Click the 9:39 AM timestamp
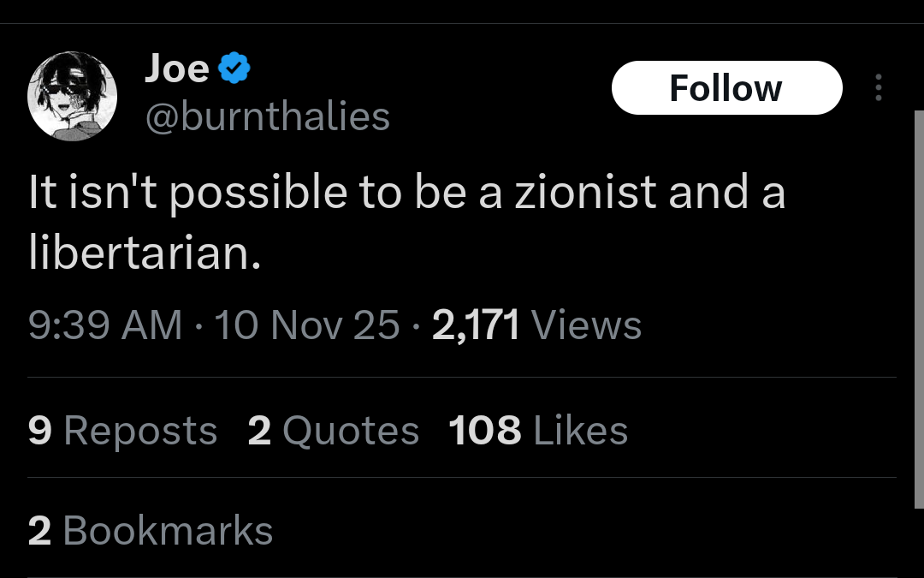924x578 pixels. pos(105,325)
